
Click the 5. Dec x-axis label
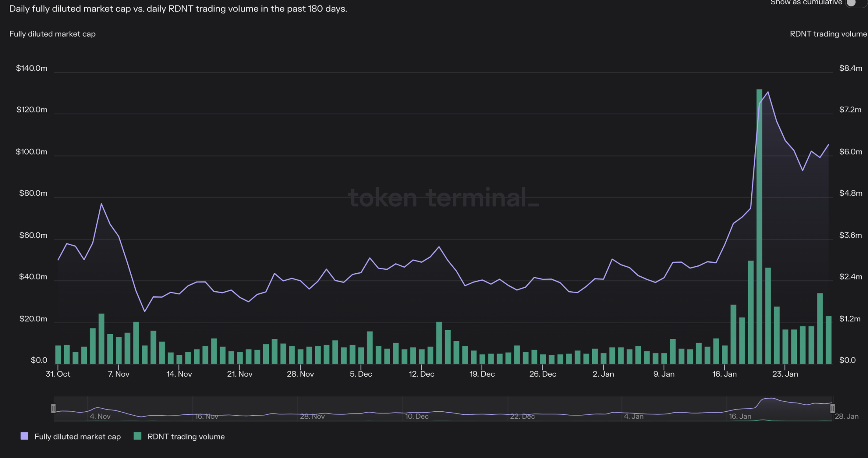click(361, 374)
